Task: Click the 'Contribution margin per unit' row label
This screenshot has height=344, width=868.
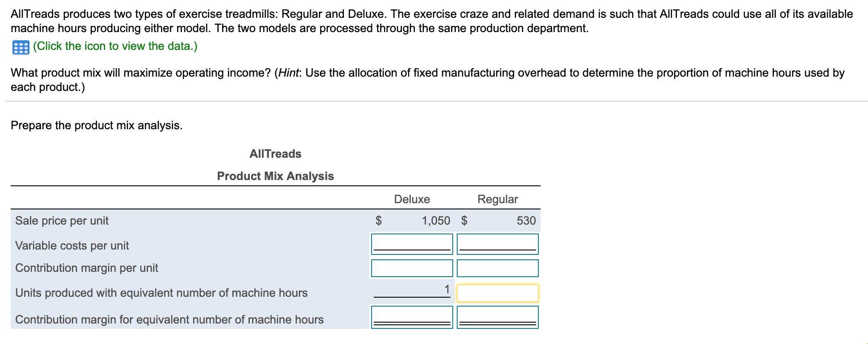Action: (x=87, y=268)
